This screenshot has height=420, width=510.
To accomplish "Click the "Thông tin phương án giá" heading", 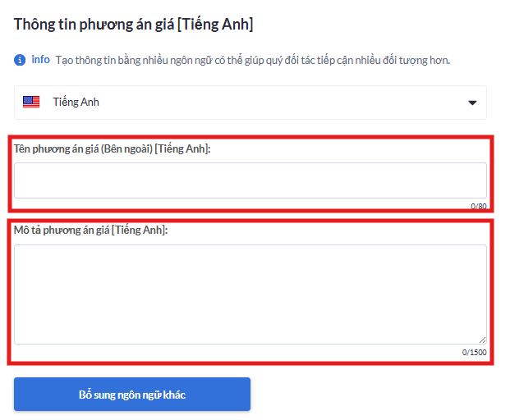I will (x=94, y=25).
